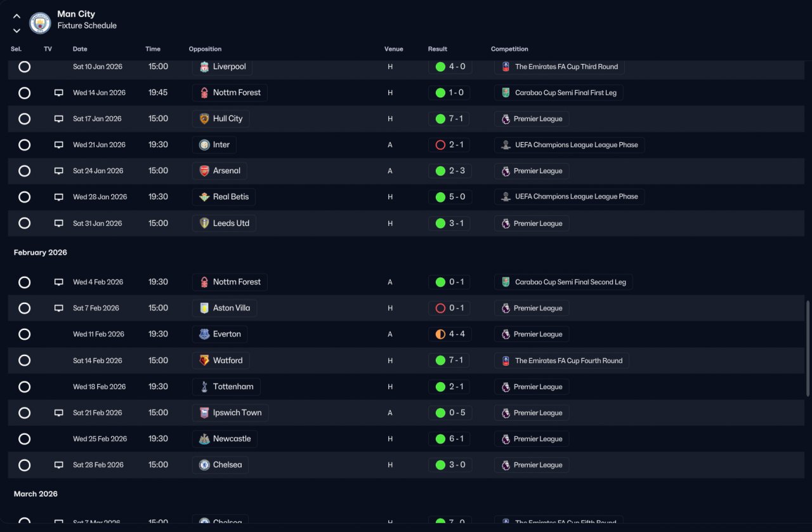Click the TV icon for Inter match
The width and height of the screenshot is (812, 532).
coord(59,145)
